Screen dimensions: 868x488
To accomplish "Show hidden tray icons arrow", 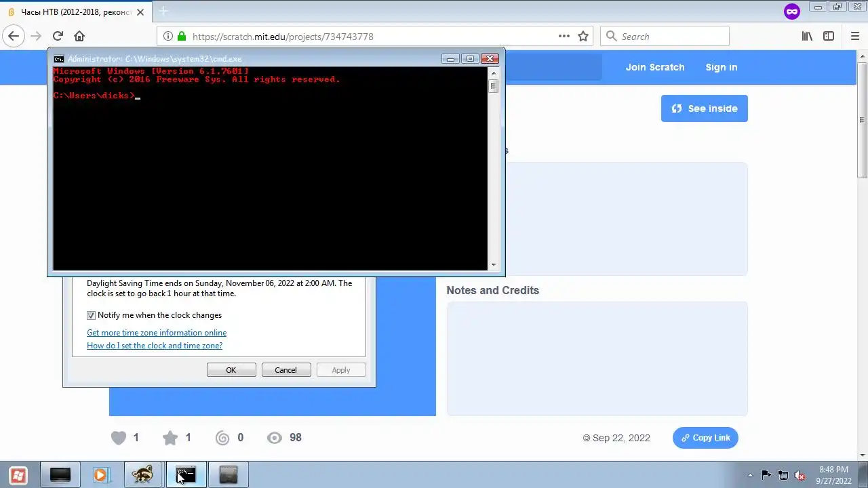I will coord(750,475).
